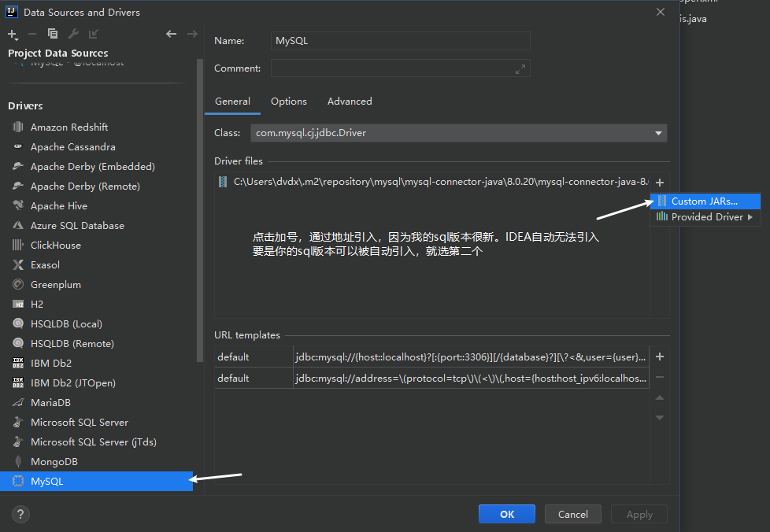770x532 pixels.
Task: Move URL template up arrow
Action: (x=660, y=397)
